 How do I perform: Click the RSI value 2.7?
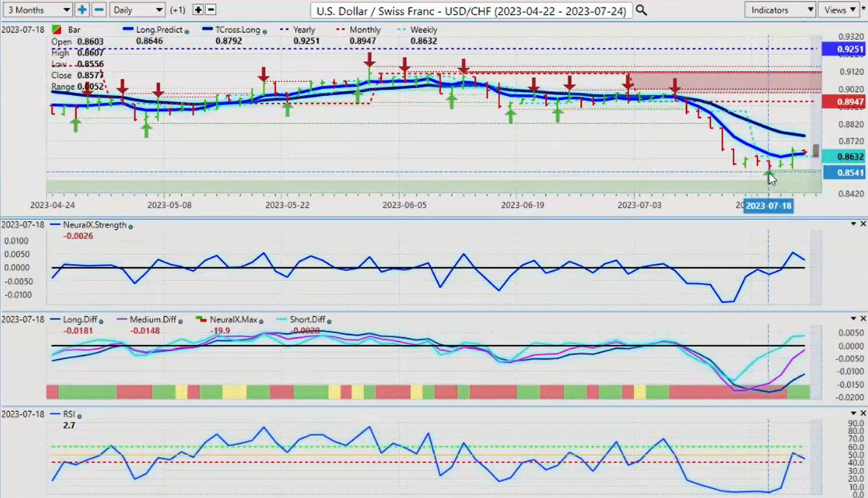69,425
